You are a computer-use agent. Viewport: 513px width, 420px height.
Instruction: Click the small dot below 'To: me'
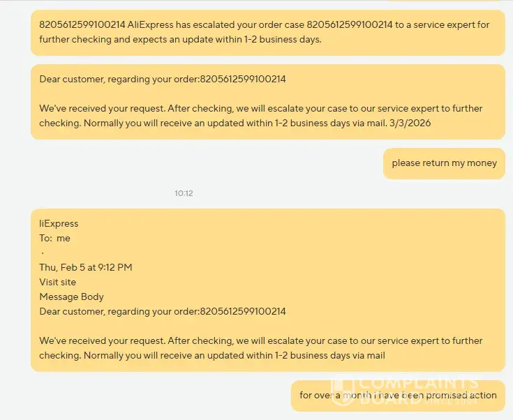click(43, 253)
